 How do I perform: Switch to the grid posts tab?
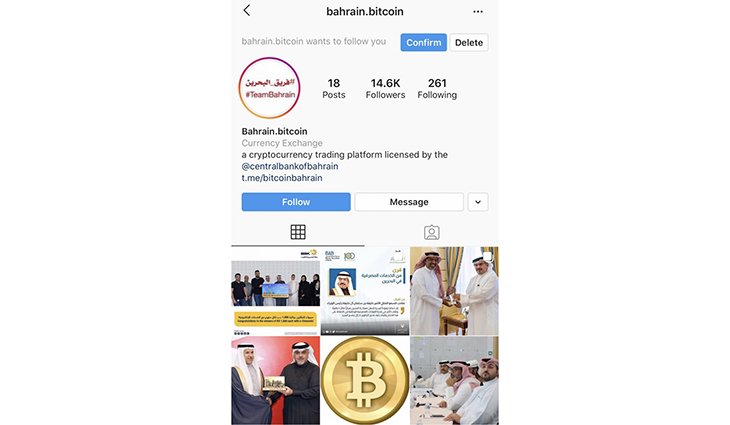pyautogui.click(x=298, y=232)
